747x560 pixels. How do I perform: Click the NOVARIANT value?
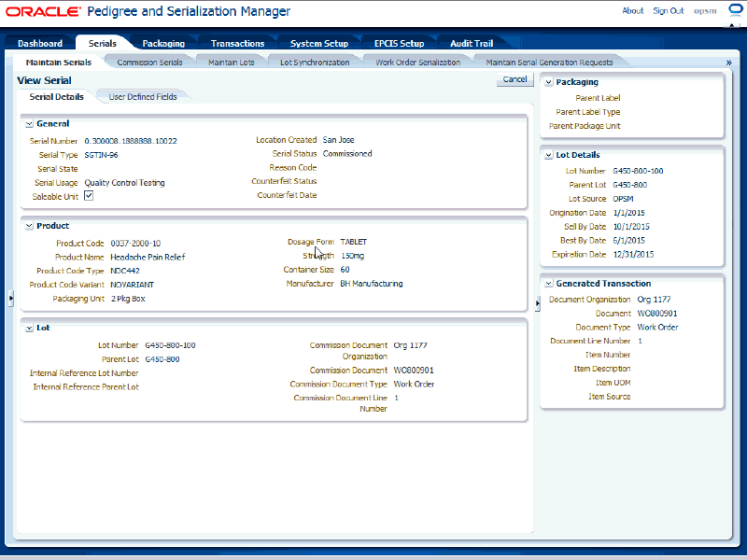pyautogui.click(x=132, y=285)
